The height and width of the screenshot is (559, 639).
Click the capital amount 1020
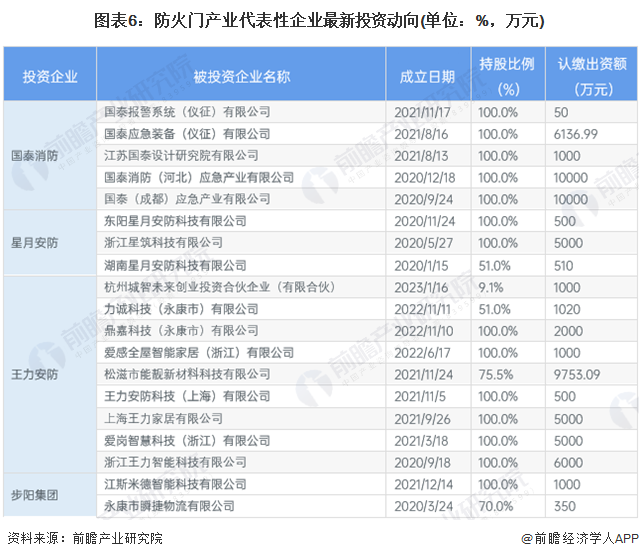pyautogui.click(x=566, y=309)
